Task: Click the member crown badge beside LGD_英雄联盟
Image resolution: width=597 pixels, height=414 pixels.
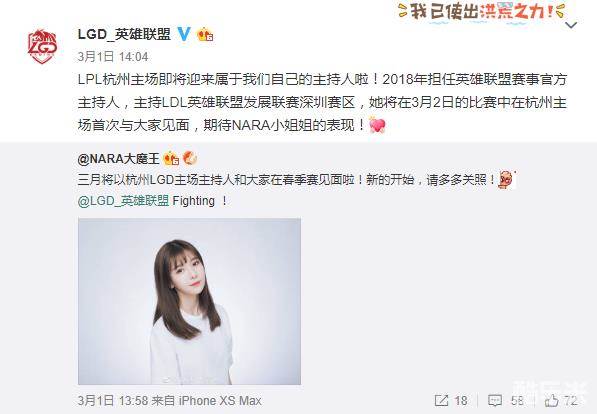Action: (205, 35)
